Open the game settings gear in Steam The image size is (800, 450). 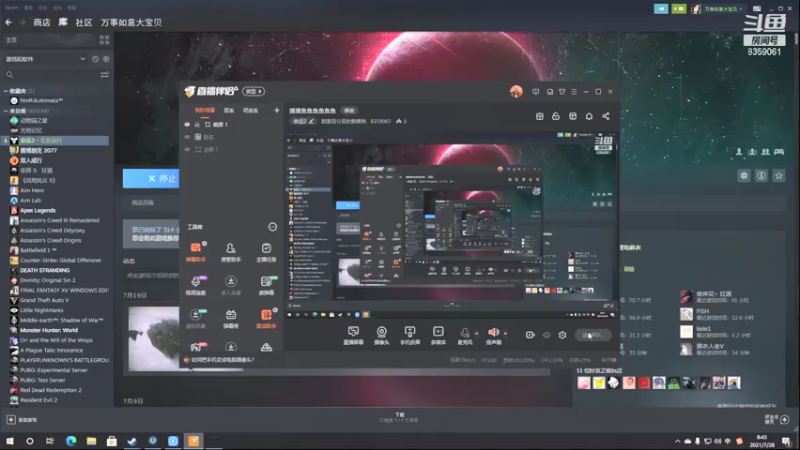pyautogui.click(x=744, y=176)
